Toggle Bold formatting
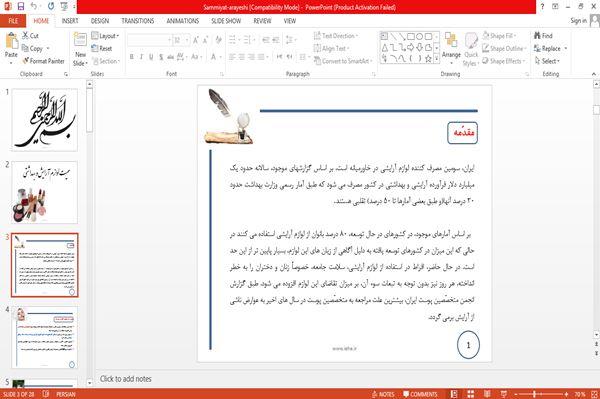This screenshot has width=600, height=399. click(132, 57)
